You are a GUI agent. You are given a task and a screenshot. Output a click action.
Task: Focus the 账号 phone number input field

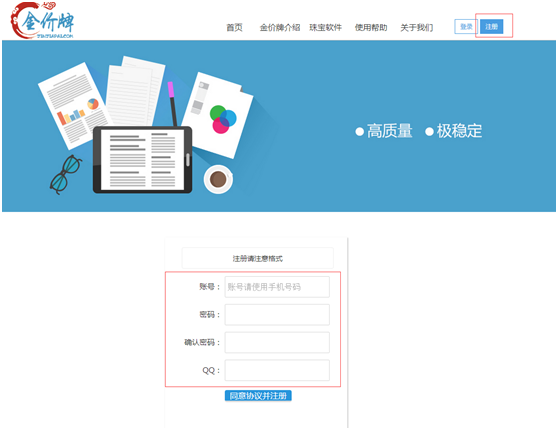277,287
